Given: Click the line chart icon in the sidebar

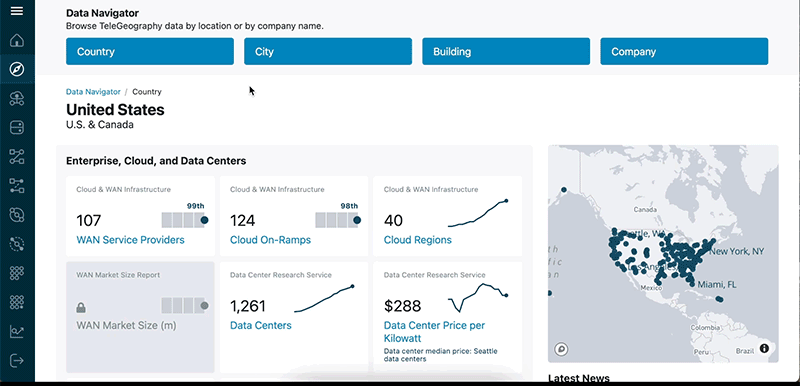Looking at the screenshot, I should 17,331.
